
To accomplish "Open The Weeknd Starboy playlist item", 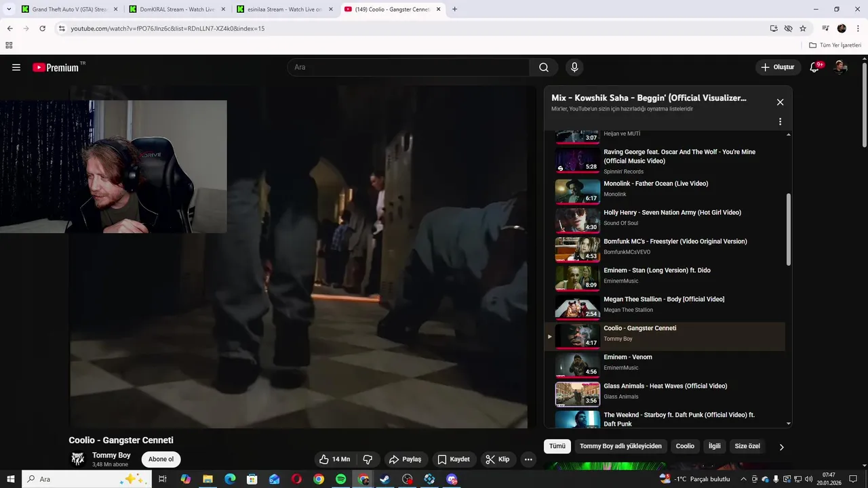I will pyautogui.click(x=665, y=419).
